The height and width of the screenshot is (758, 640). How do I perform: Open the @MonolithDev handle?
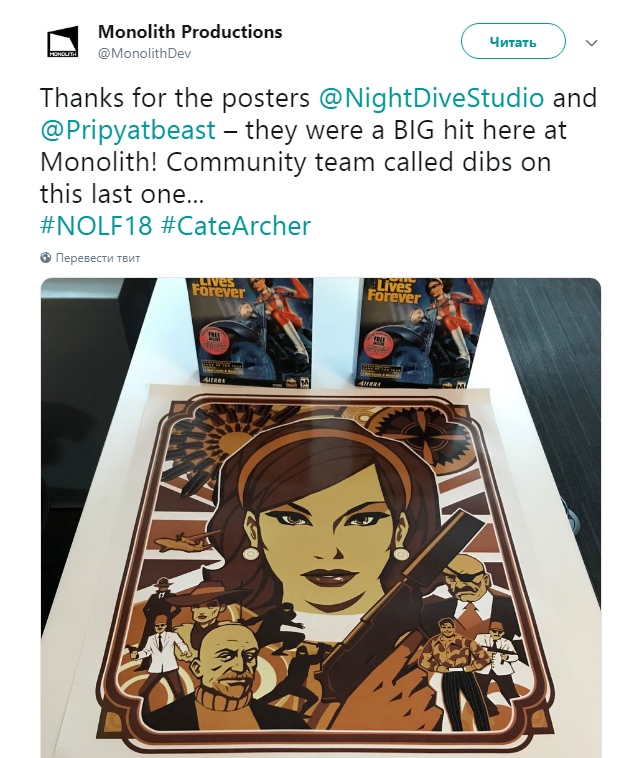[145, 54]
